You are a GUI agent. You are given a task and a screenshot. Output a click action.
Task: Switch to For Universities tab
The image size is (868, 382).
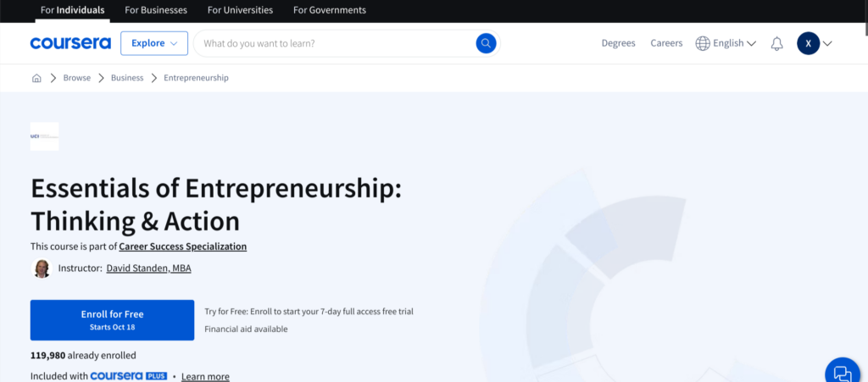[240, 10]
